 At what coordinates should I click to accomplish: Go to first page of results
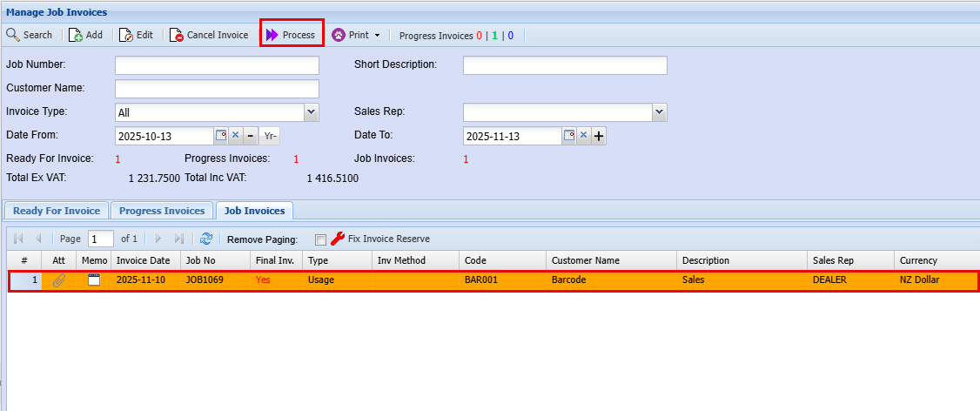(18, 239)
